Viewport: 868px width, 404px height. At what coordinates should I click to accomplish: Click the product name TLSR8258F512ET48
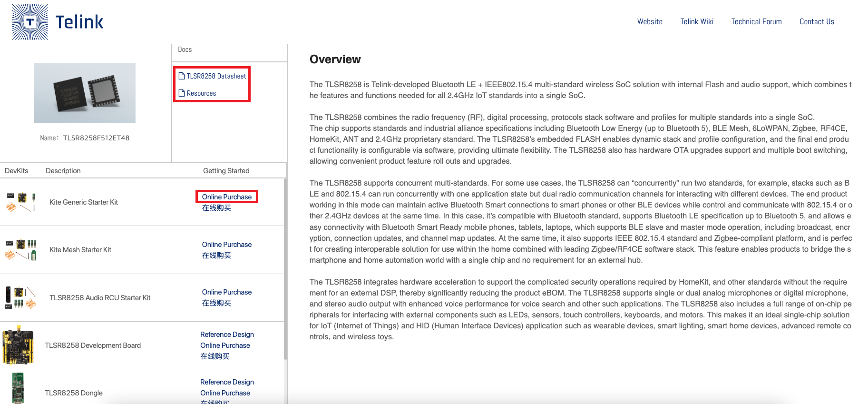tap(96, 138)
